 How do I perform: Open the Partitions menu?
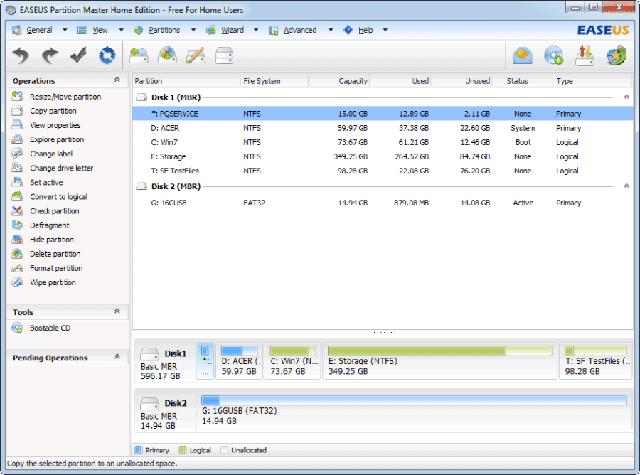tap(164, 30)
